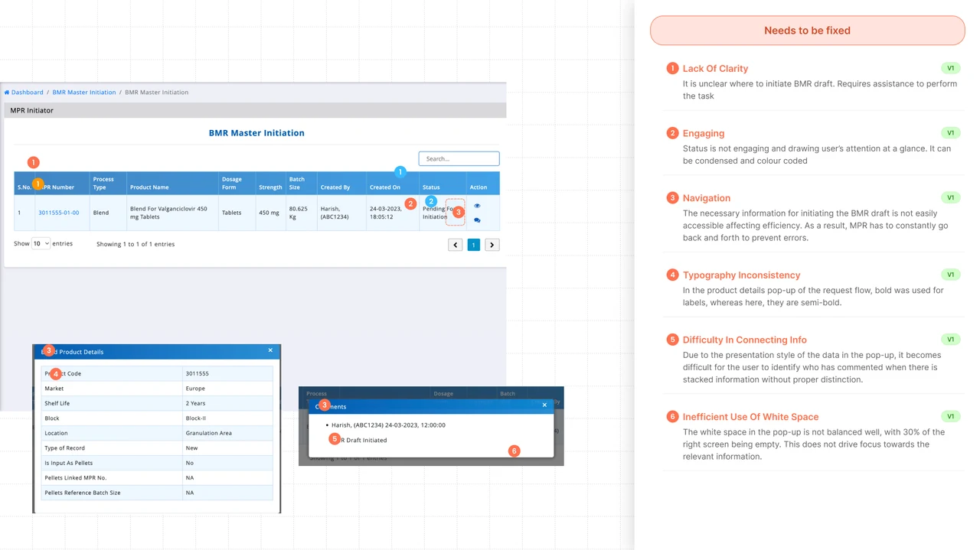The image size is (980, 550).
Task: View details using the eye action icon
Action: [477, 206]
